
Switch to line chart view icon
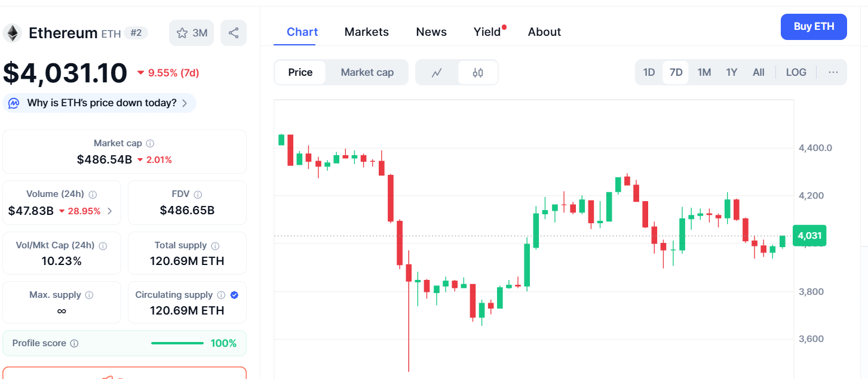click(x=437, y=73)
